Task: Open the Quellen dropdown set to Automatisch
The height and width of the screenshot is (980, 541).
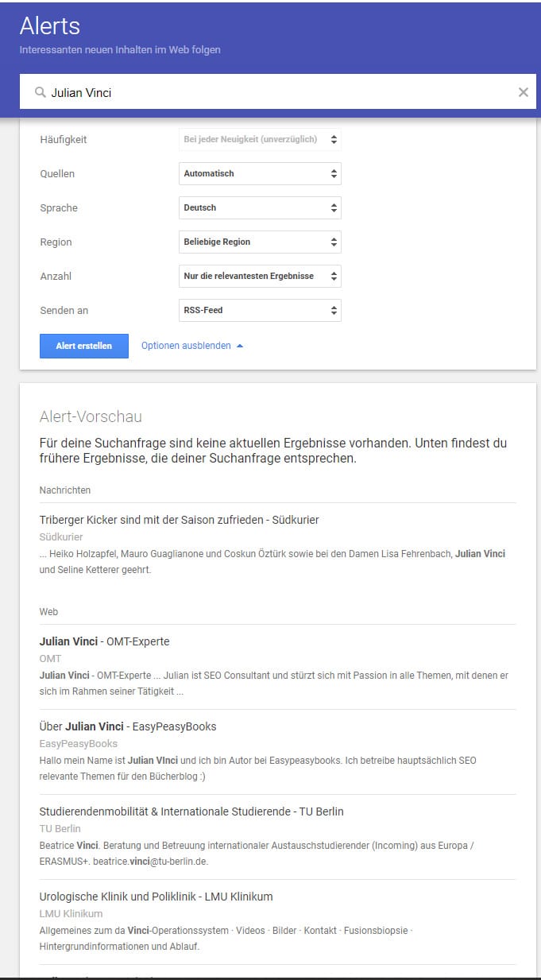Action: point(260,173)
